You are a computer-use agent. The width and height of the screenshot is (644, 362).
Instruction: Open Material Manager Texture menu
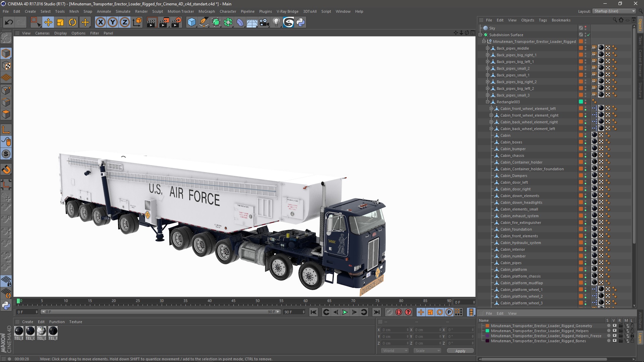tap(75, 322)
